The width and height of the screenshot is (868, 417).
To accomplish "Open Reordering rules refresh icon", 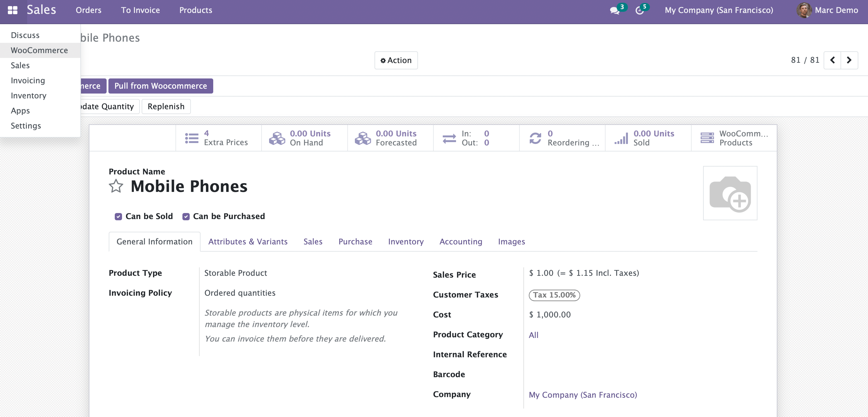I will (535, 138).
